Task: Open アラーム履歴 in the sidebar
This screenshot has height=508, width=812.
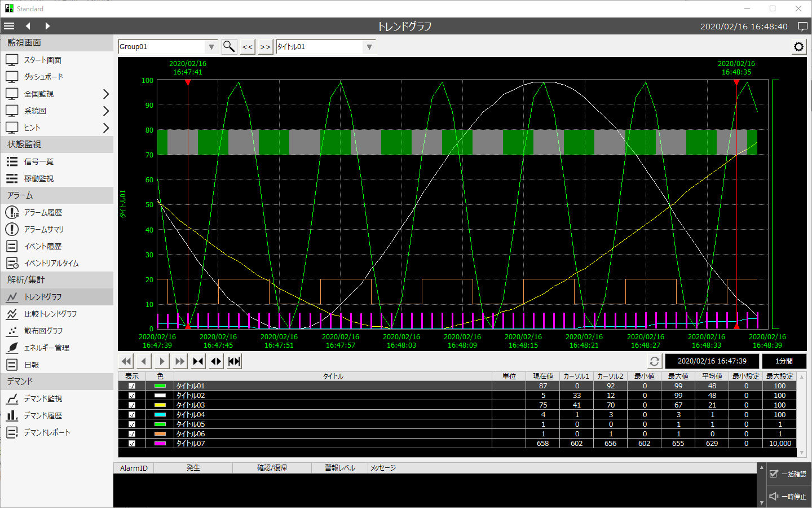Action: [x=43, y=213]
